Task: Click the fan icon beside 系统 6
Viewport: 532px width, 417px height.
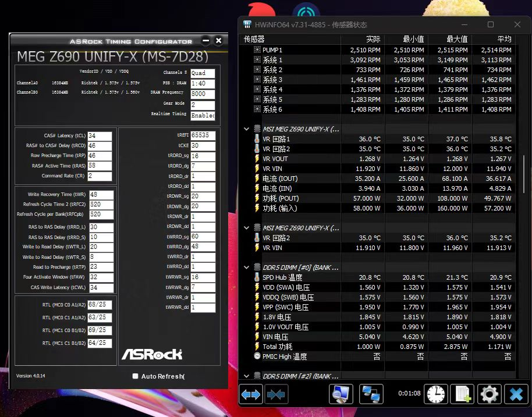Action: click(x=257, y=109)
